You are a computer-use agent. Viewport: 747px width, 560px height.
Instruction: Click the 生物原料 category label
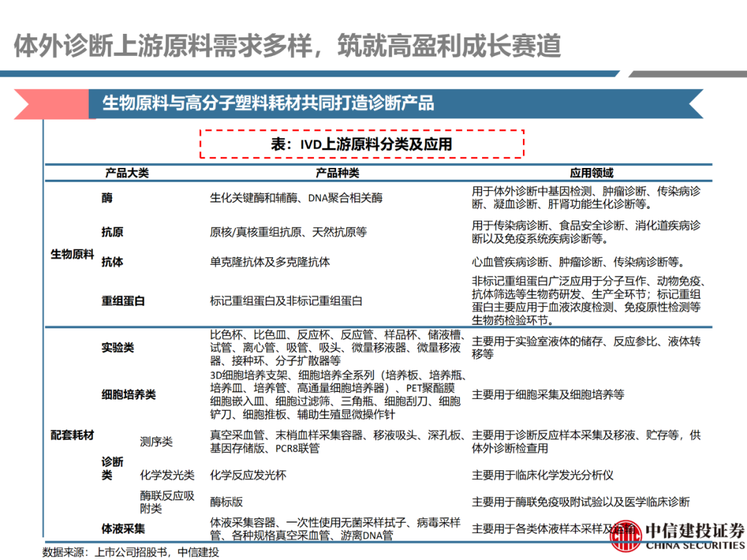(72, 254)
